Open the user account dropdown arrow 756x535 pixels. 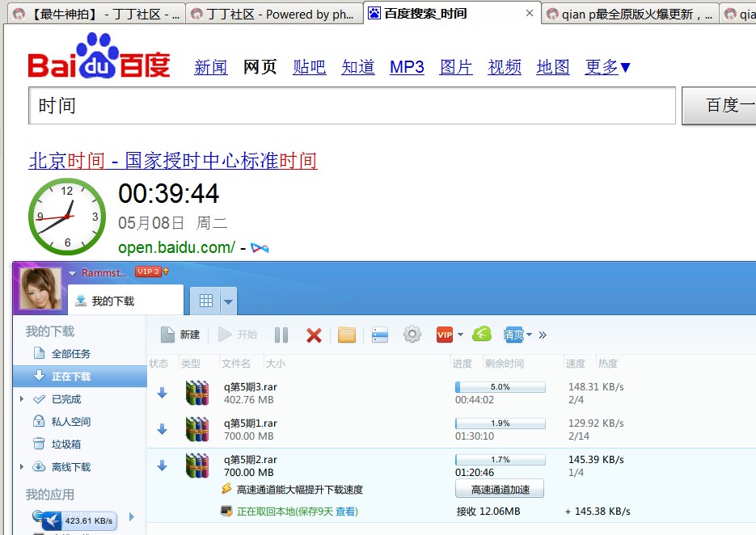point(73,273)
